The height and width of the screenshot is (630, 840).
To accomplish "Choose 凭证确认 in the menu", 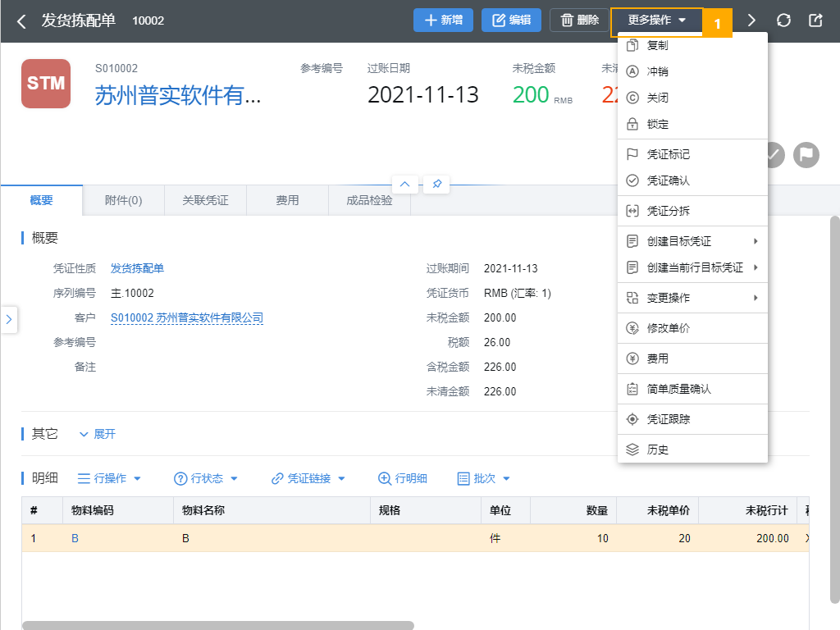I will (x=692, y=181).
